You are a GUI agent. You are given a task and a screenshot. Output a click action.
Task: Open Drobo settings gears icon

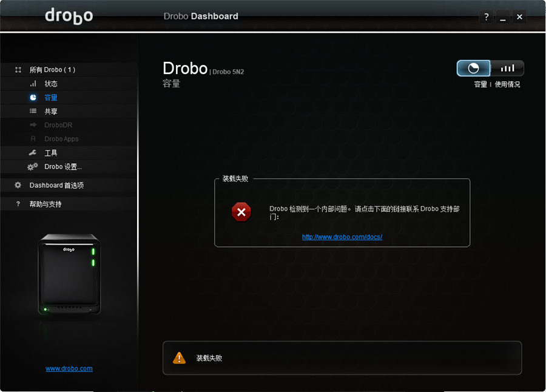click(x=33, y=167)
